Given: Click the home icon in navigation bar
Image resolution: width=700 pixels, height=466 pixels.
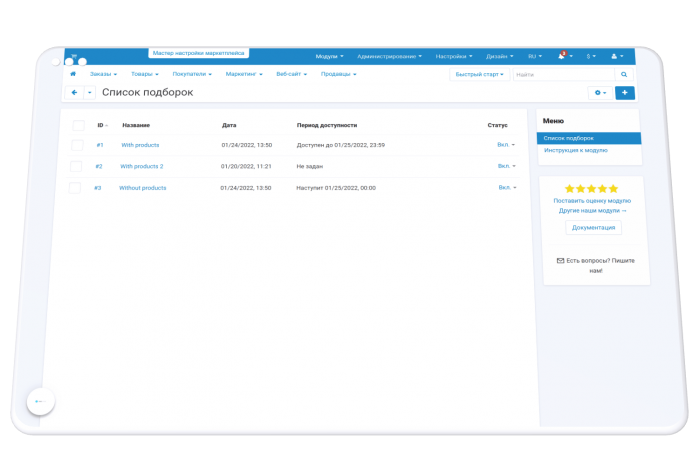Looking at the screenshot, I should (x=73, y=74).
